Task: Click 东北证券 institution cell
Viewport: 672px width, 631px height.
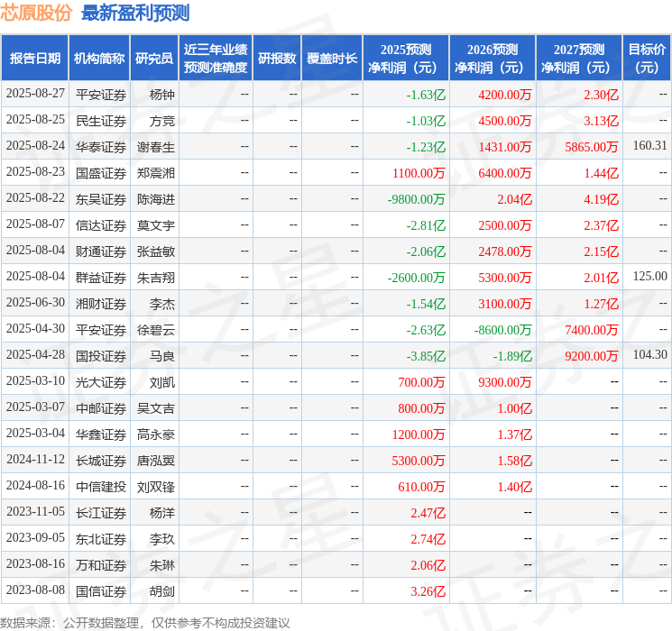Action: pos(101,539)
